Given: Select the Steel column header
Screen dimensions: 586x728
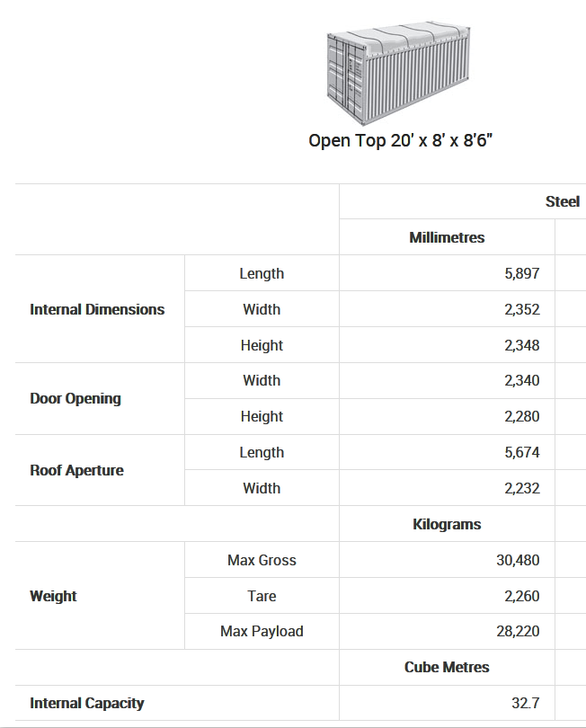Looking at the screenshot, I should tap(562, 201).
